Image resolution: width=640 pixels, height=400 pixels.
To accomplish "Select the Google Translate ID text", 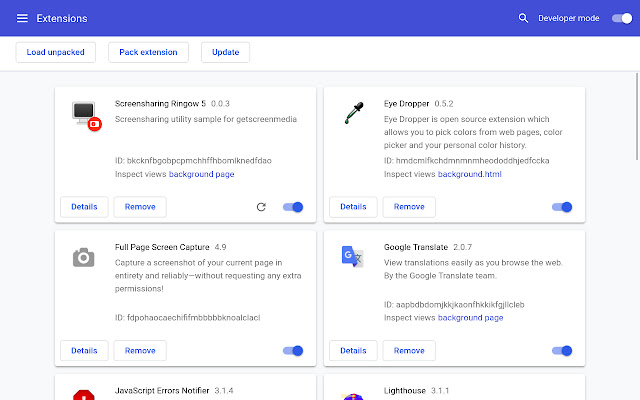I will [x=454, y=304].
